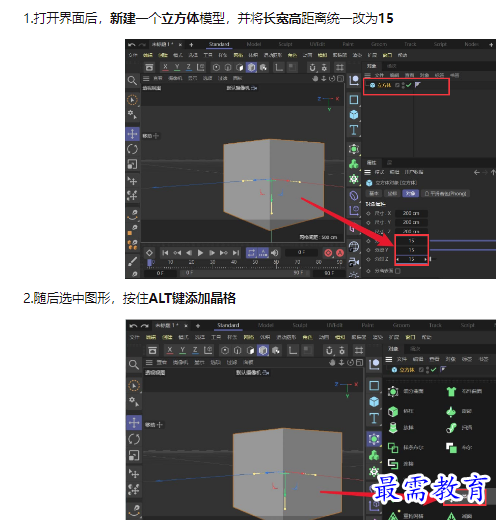
Task: Click the grid workplane toolbar icon in step 1 image
Action: [x=340, y=68]
